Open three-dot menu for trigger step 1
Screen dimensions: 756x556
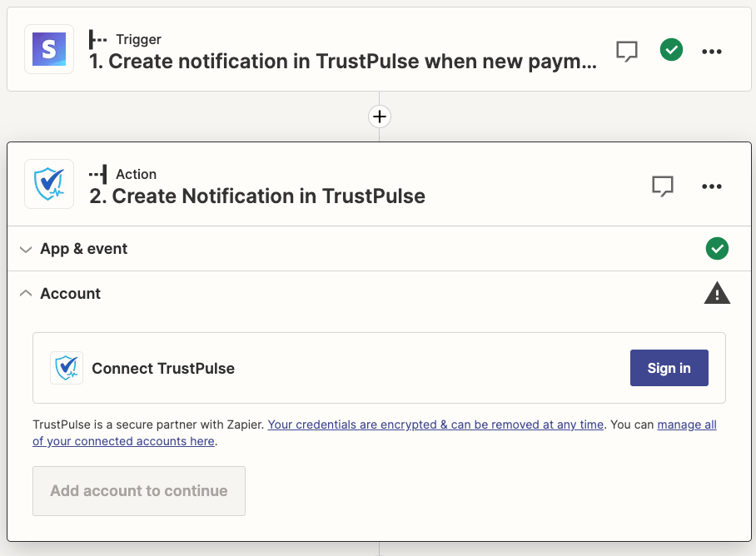pos(711,51)
